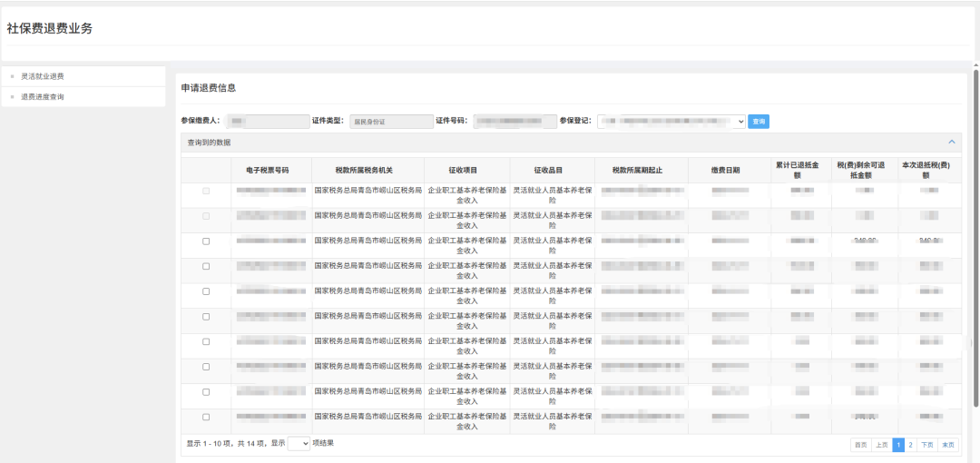Tick the checkbox in the tenth table row

[x=206, y=417]
